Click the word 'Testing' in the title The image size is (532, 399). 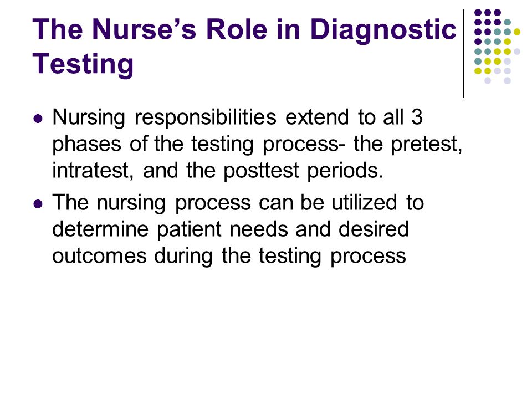(83, 64)
